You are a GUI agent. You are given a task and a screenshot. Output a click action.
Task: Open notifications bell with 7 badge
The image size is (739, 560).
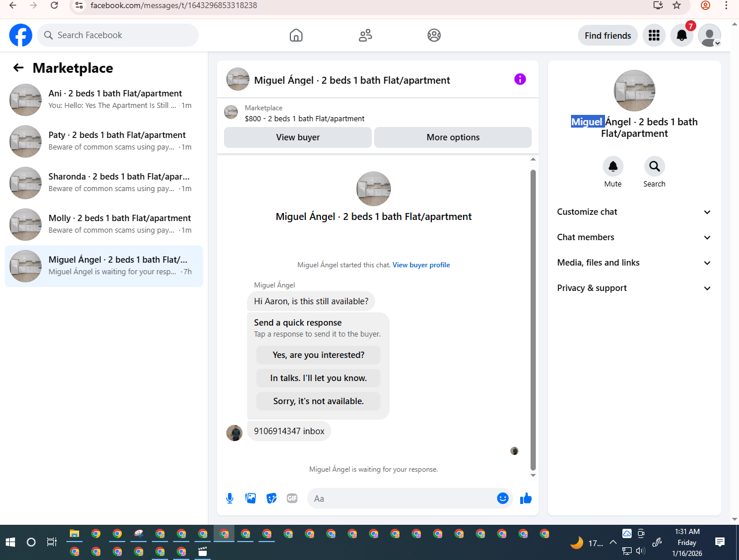coord(682,35)
